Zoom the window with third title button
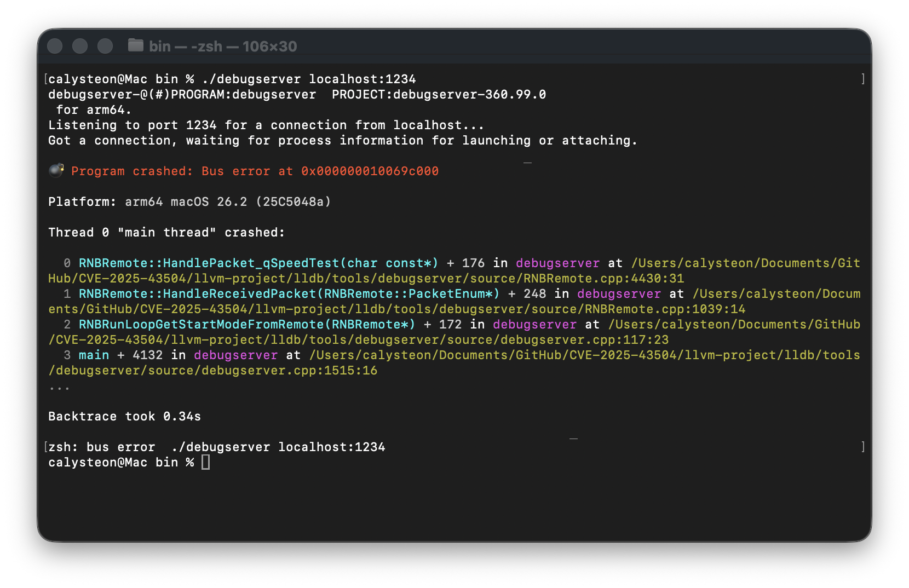The height and width of the screenshot is (588, 909). pyautogui.click(x=105, y=46)
